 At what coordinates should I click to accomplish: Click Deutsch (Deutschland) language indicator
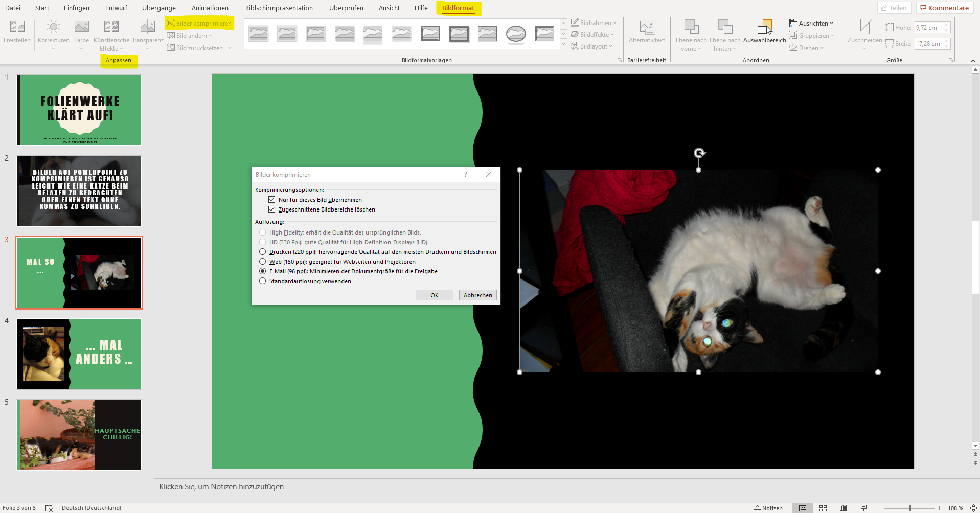click(x=92, y=508)
